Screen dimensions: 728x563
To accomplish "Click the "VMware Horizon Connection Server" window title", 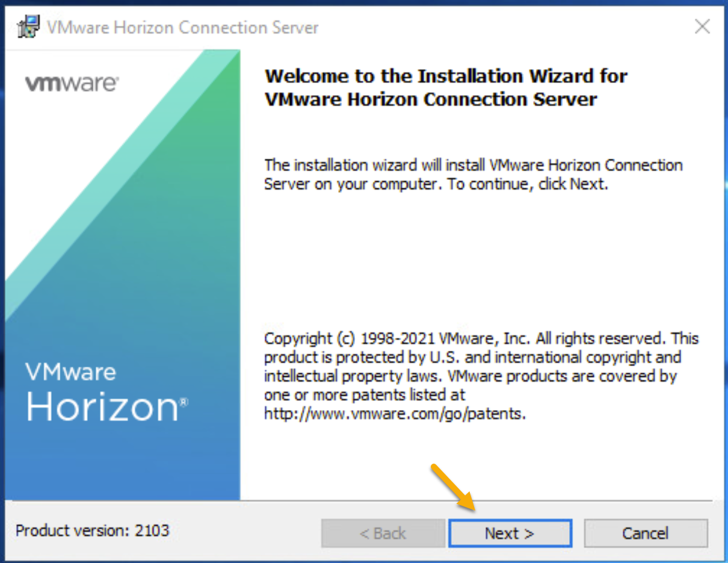I will coord(183,28).
